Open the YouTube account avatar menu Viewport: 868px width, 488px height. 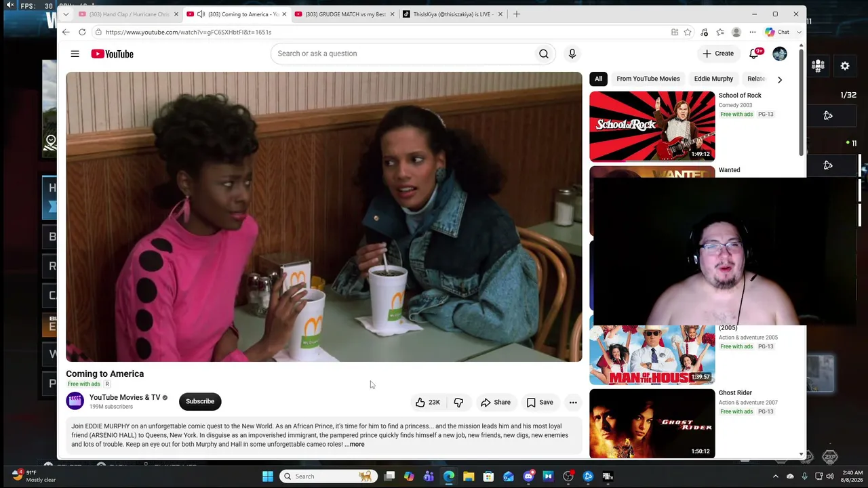click(780, 54)
